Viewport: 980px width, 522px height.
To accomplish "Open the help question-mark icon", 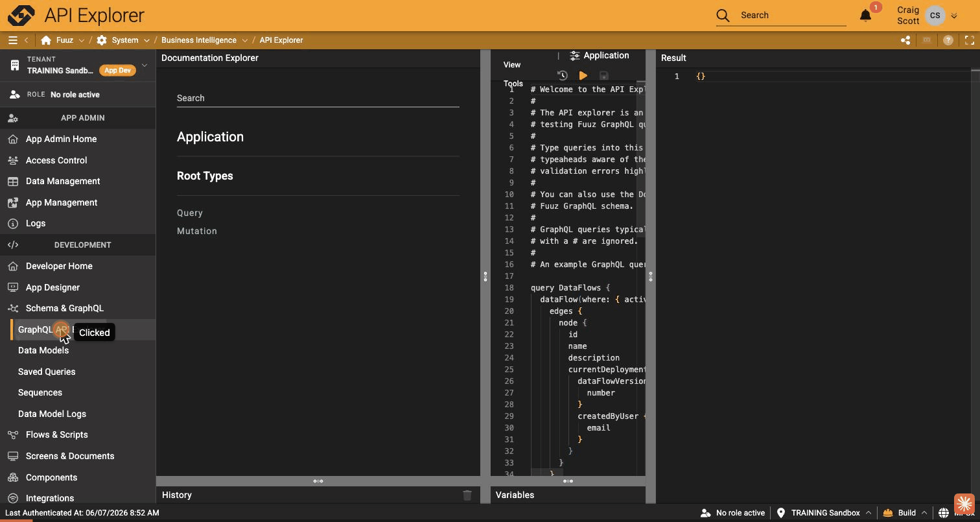I will tap(948, 40).
